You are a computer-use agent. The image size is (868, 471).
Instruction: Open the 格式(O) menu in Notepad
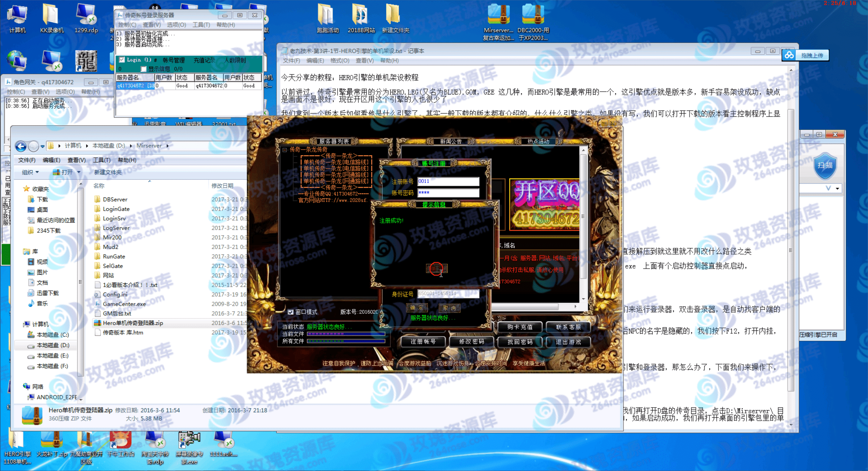[339, 61]
